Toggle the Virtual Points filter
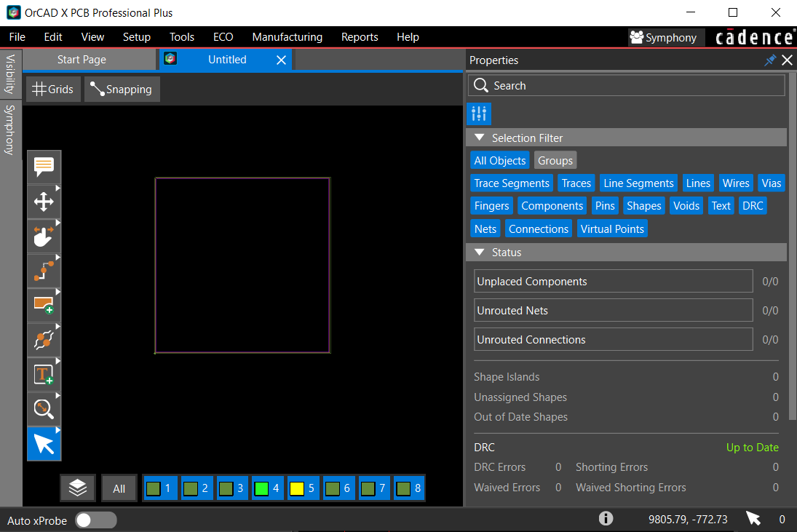The height and width of the screenshot is (532, 797). (x=612, y=229)
